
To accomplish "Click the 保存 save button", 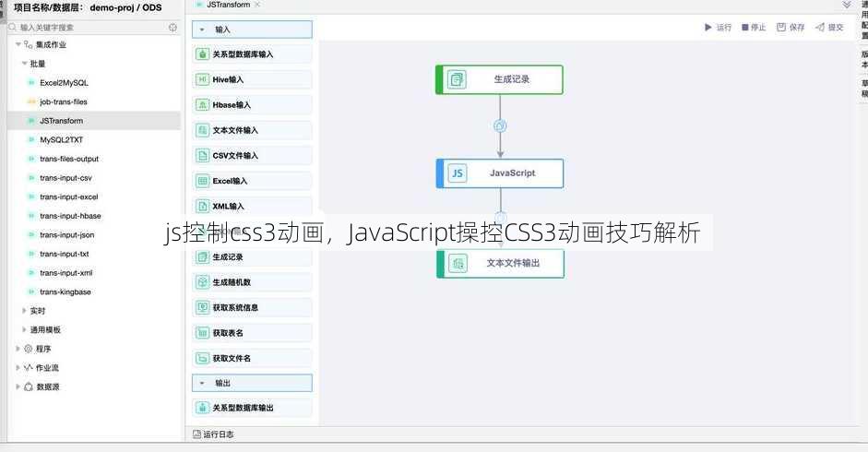I will [x=791, y=27].
